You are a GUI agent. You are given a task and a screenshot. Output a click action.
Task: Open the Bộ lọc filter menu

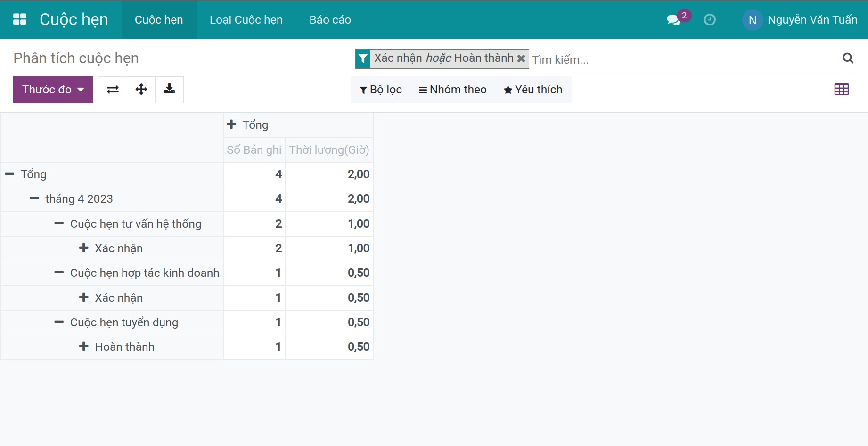pyautogui.click(x=381, y=90)
